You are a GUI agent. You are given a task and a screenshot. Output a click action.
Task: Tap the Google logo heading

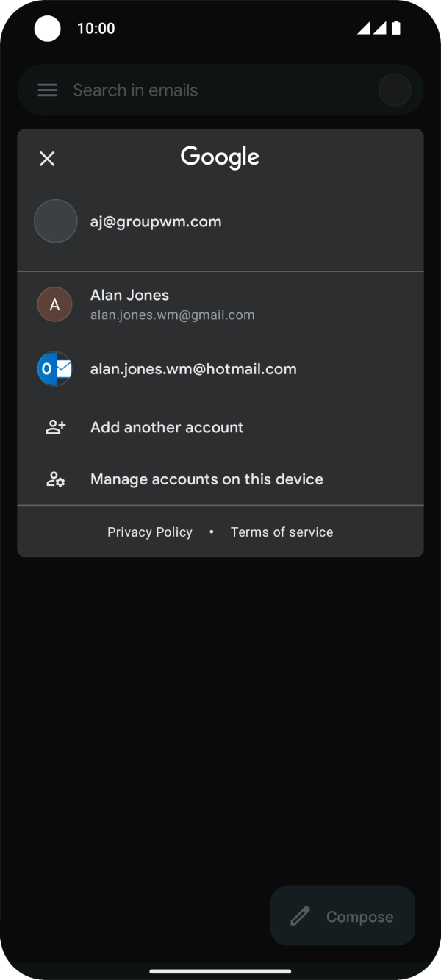[x=220, y=157]
